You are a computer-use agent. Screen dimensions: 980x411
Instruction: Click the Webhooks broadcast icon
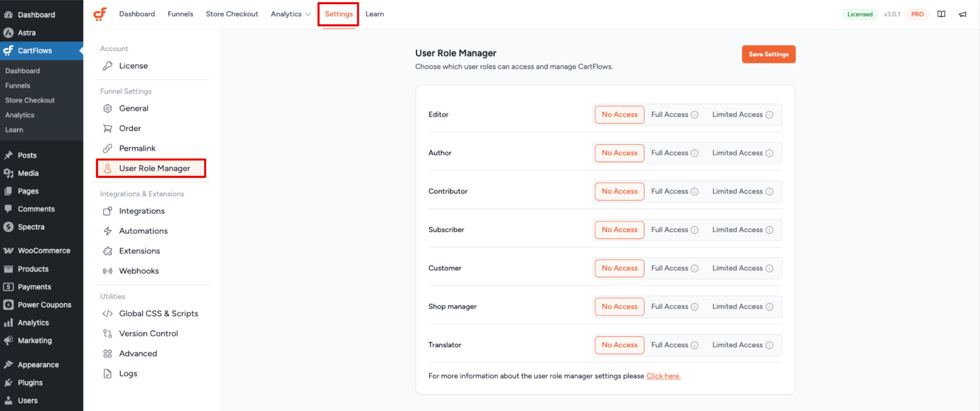(107, 271)
